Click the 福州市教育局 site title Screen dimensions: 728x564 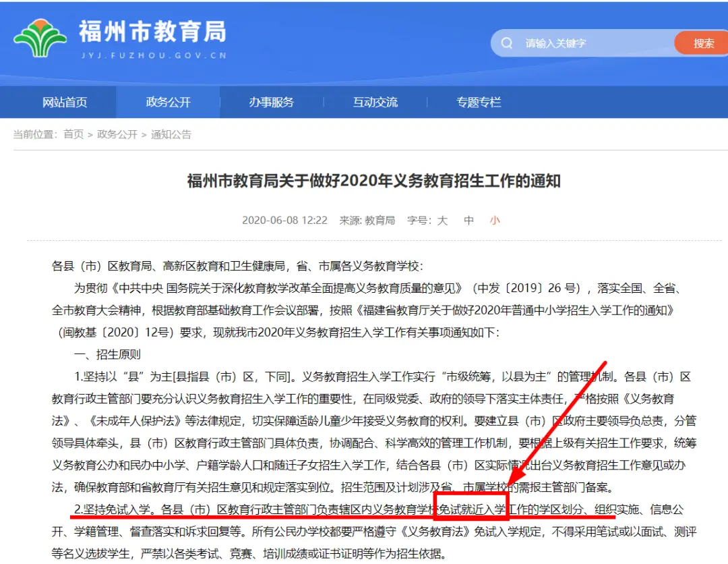click(152, 31)
